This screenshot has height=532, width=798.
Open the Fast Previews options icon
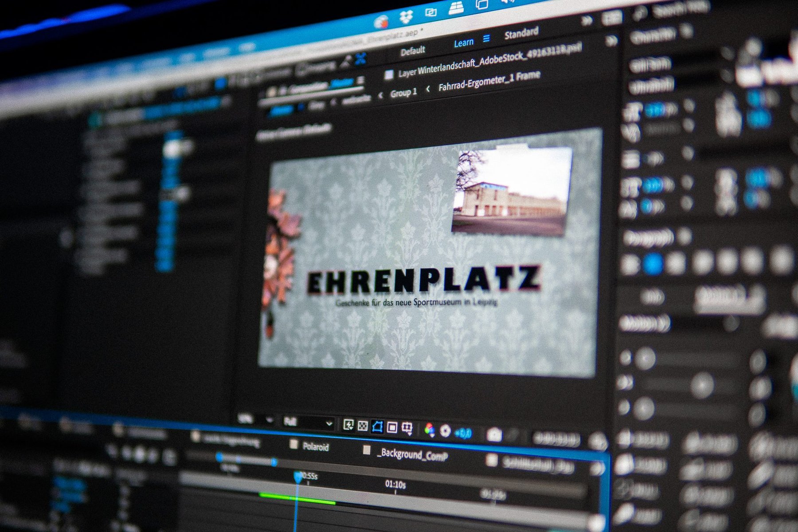348,425
